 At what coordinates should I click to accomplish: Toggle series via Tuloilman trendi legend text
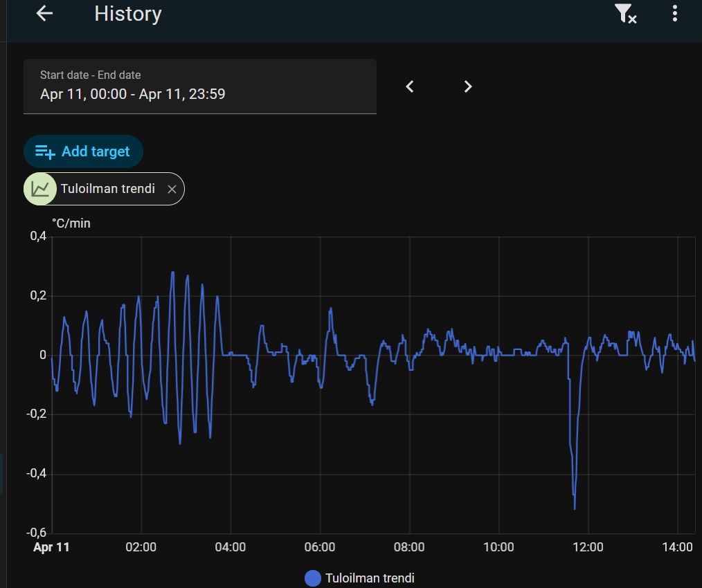(x=370, y=578)
